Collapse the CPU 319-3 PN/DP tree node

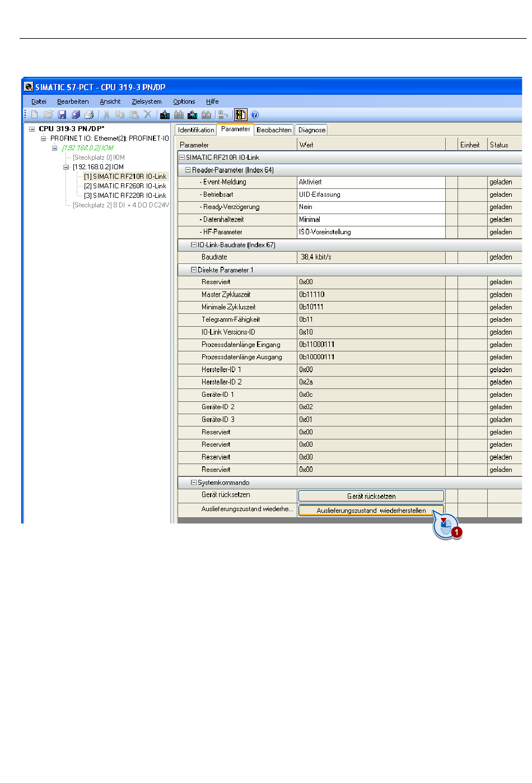pos(32,129)
